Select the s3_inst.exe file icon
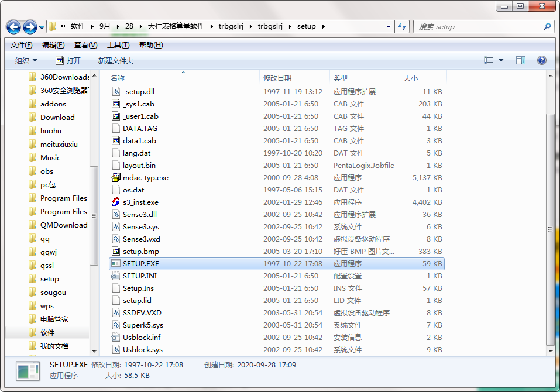Viewport: 560px width, 392px height. (x=116, y=202)
